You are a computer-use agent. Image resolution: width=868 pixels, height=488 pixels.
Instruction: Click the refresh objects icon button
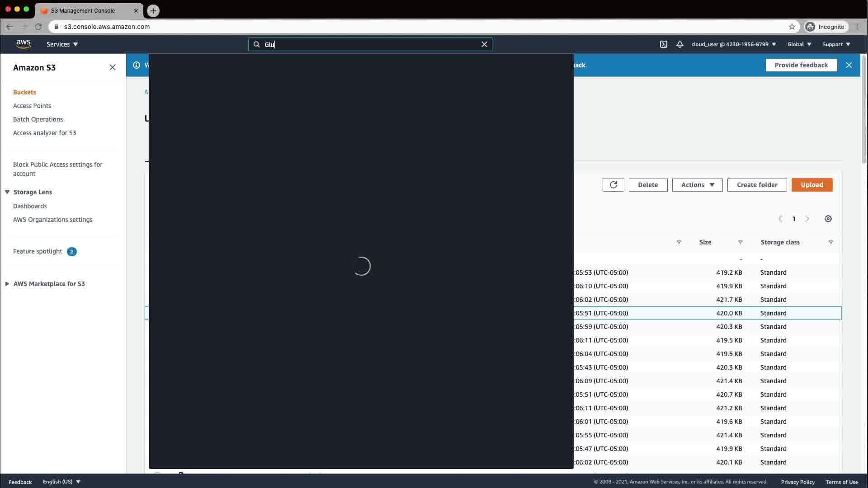point(613,185)
